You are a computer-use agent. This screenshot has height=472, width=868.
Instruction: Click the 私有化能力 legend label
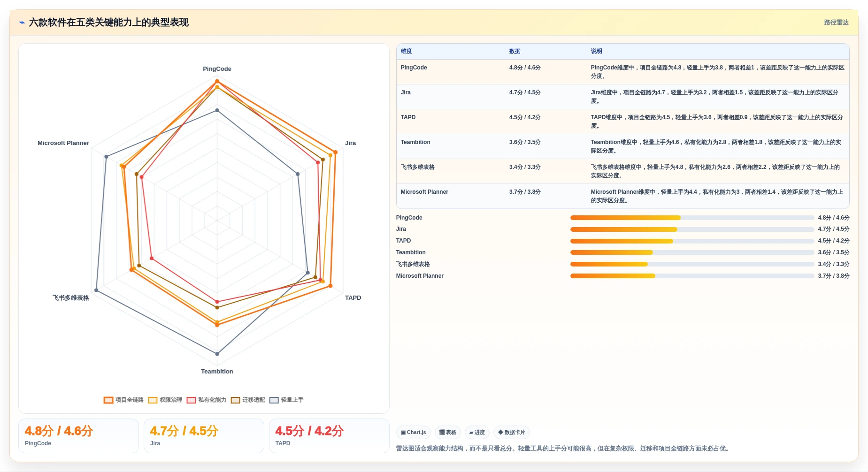(212, 400)
